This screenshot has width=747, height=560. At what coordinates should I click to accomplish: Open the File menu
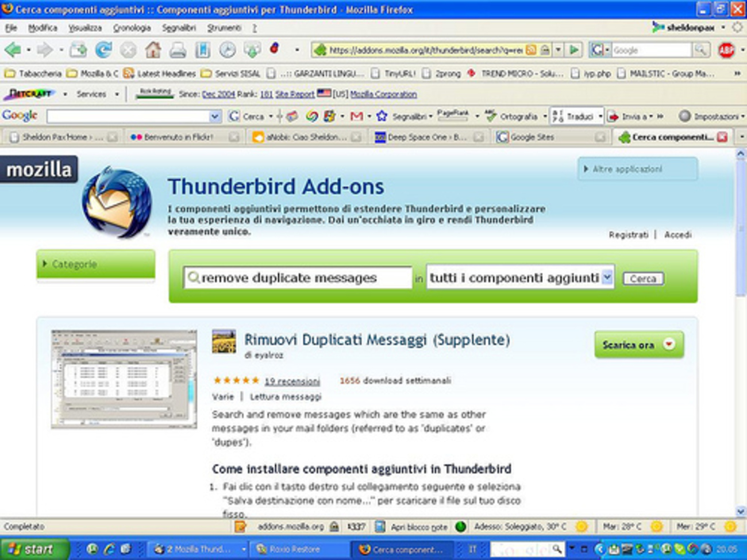(x=11, y=28)
